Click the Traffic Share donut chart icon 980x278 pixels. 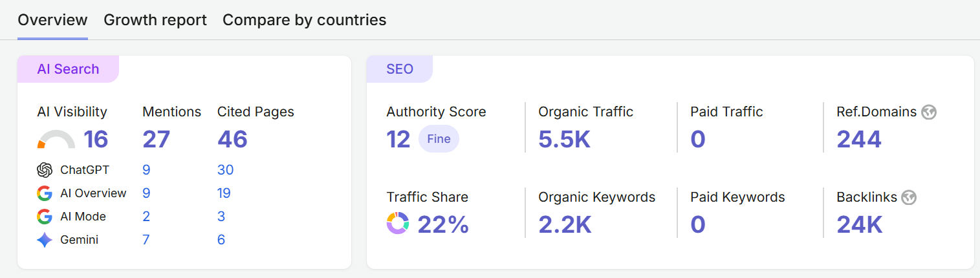click(398, 224)
